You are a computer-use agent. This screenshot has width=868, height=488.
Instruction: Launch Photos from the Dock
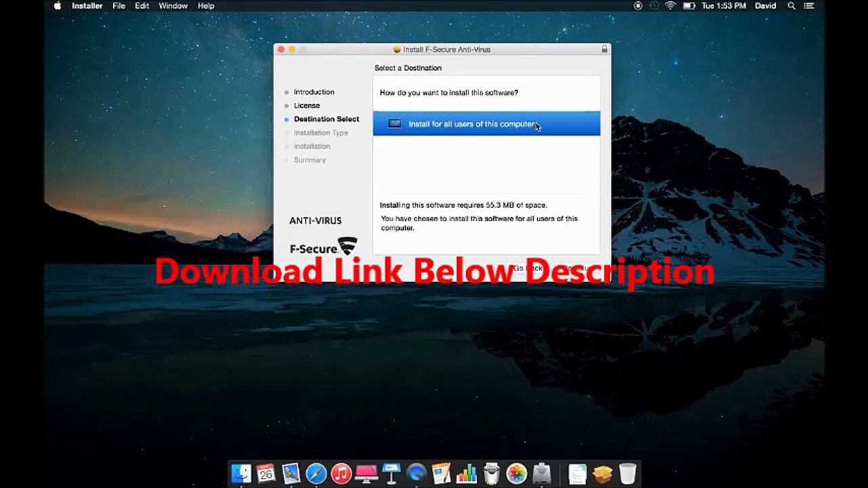pyautogui.click(x=516, y=473)
